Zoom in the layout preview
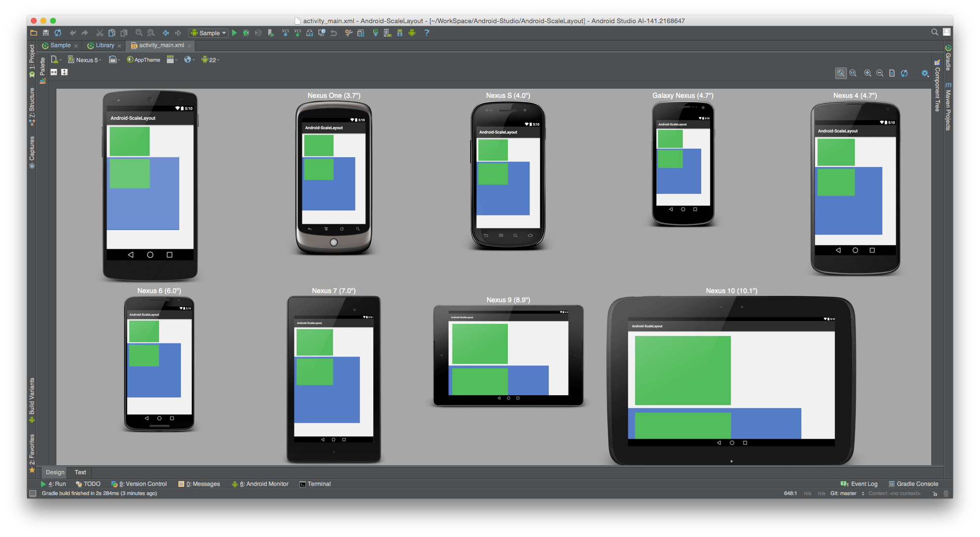 pos(868,73)
